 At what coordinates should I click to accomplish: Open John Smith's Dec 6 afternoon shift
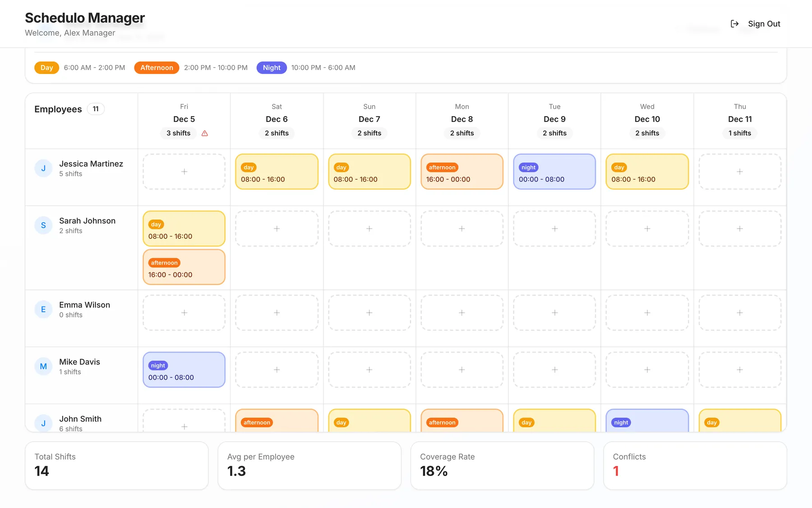click(x=277, y=420)
